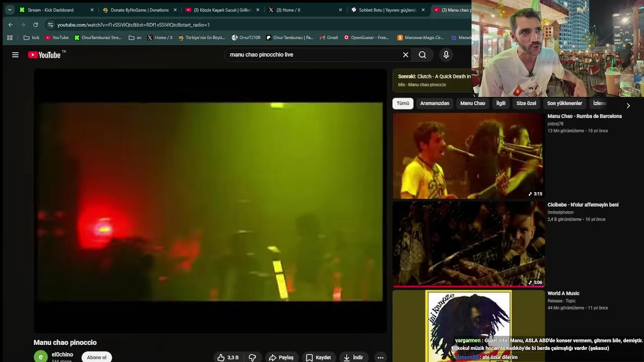
Task: Open the tab search dropdown arrow
Action: coord(10,10)
